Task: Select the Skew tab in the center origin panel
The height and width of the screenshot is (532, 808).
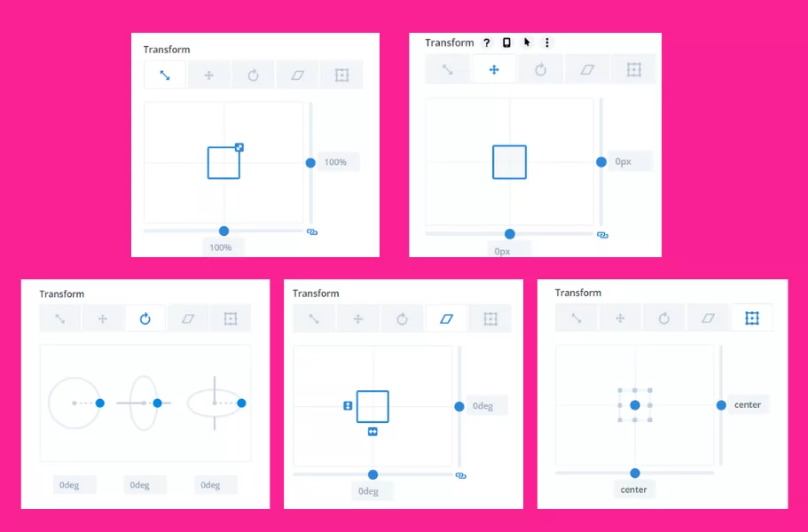Action: point(708,317)
